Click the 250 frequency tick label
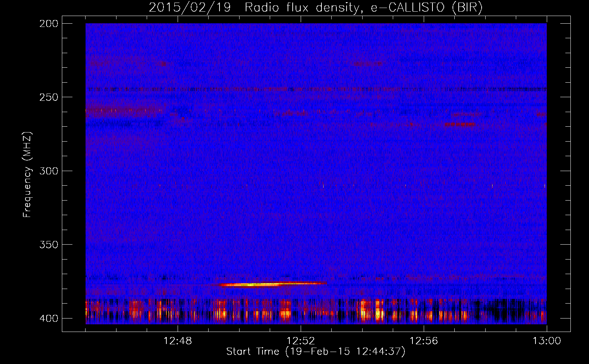Screen dimensions: 589x364 tap(49, 97)
